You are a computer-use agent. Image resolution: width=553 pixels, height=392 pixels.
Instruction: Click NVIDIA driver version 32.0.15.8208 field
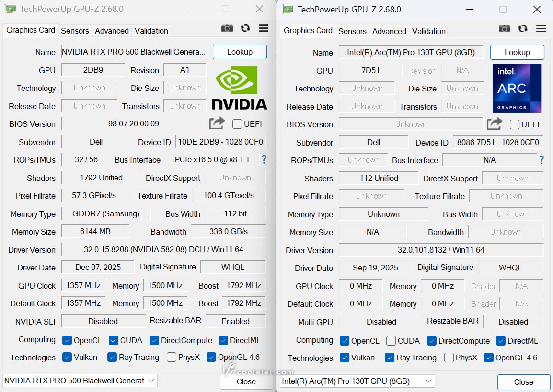[163, 249]
